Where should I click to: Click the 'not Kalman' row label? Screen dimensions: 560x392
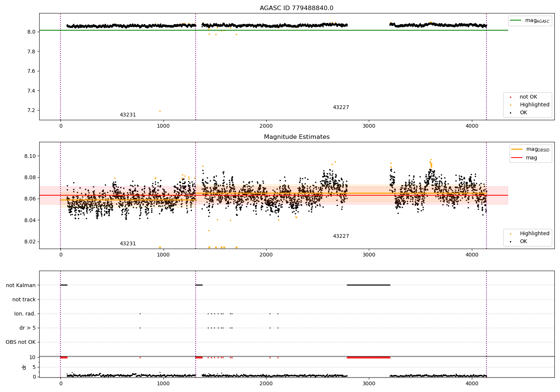click(x=21, y=286)
